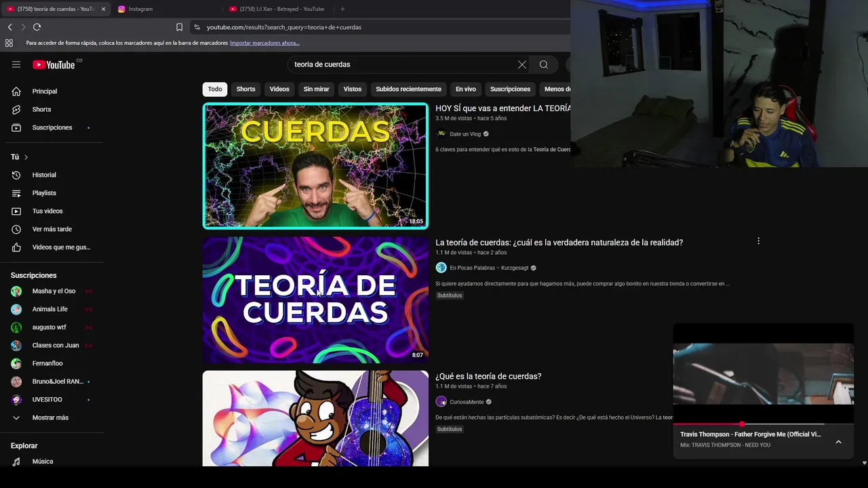The width and height of the screenshot is (868, 488).
Task: Open the YouTube hamburger guide menu
Action: point(16,64)
